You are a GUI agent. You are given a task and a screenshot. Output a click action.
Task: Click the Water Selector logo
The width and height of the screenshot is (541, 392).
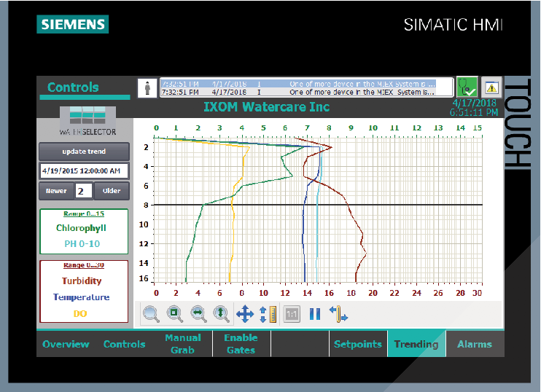[87, 121]
